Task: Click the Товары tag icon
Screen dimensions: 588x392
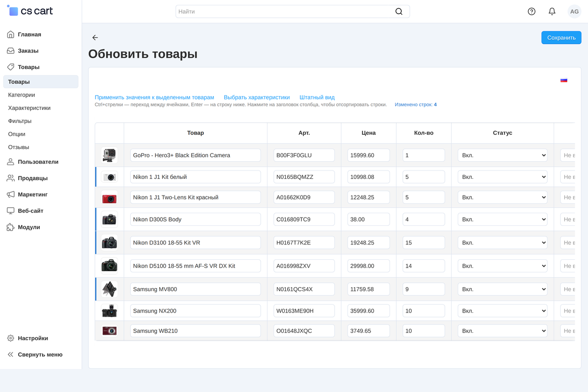Action: 11,67
